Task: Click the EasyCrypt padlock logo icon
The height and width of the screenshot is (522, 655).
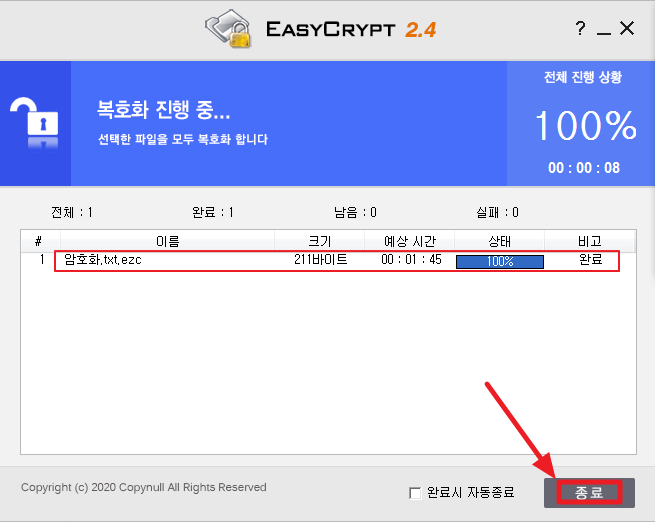Action: click(x=228, y=28)
